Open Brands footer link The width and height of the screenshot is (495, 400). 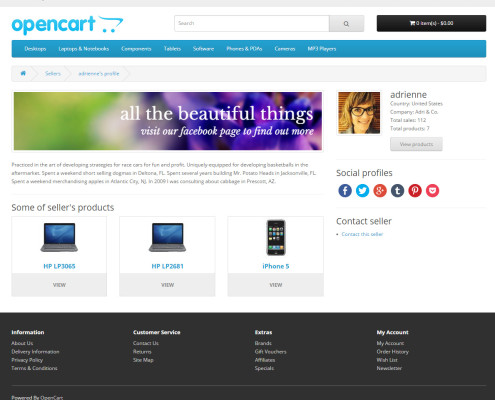tap(263, 343)
